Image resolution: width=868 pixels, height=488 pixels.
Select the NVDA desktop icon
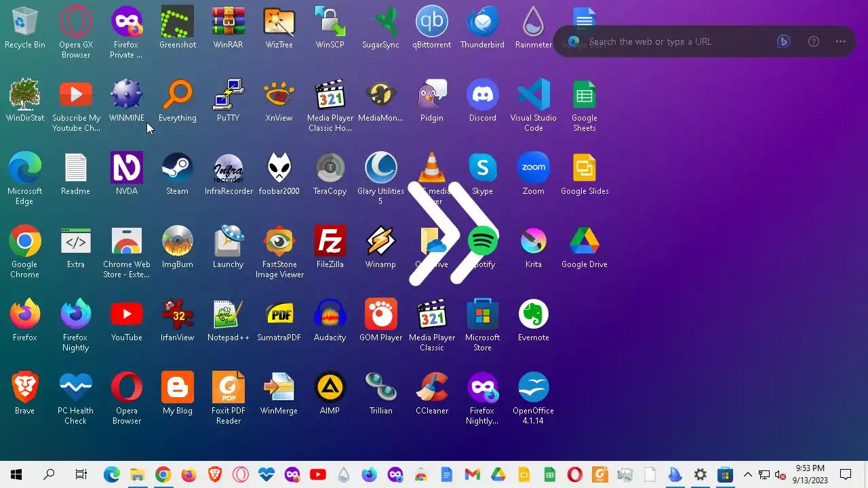[x=127, y=175]
